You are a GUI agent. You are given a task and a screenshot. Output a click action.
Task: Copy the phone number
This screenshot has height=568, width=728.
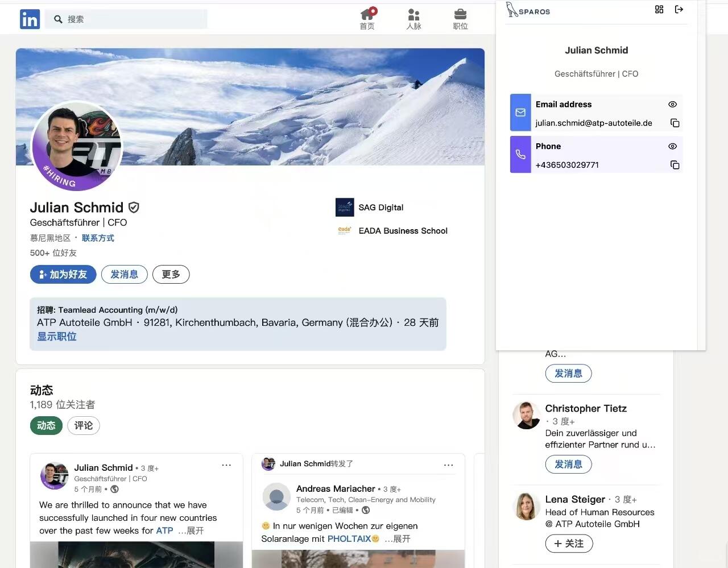click(x=675, y=165)
